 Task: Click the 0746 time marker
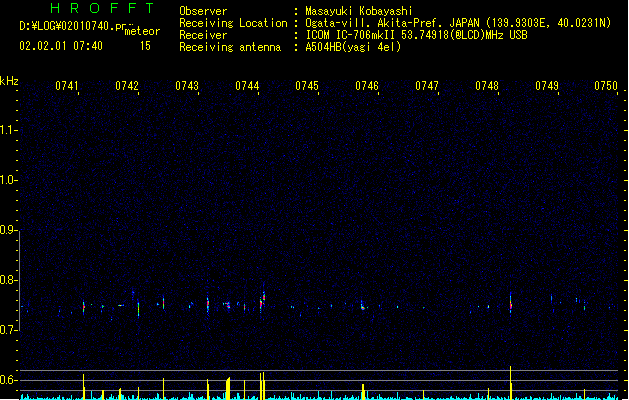[367, 86]
